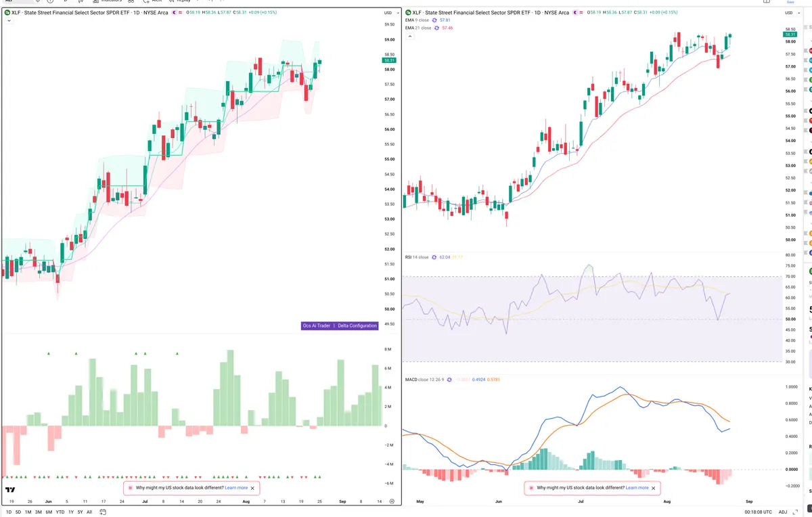This screenshot has width=812, height=517.
Task: Toggle extended hours moon icon in left chart
Action: pyautogui.click(x=174, y=12)
